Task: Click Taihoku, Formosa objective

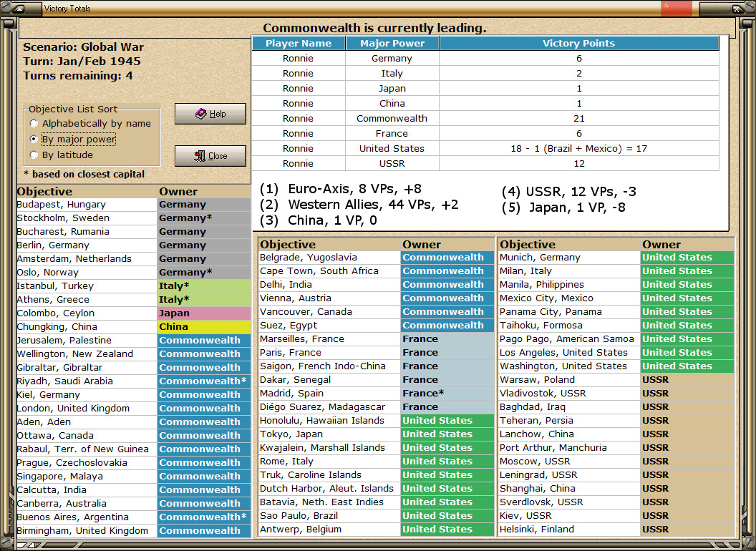Action: pyautogui.click(x=569, y=326)
